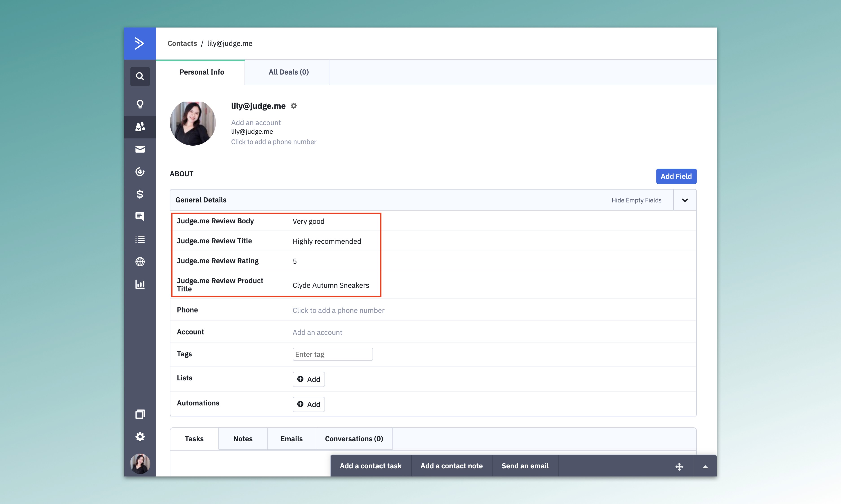This screenshot has height=504, width=841.
Task: Toggle Hide Empty Fields
Action: click(636, 200)
